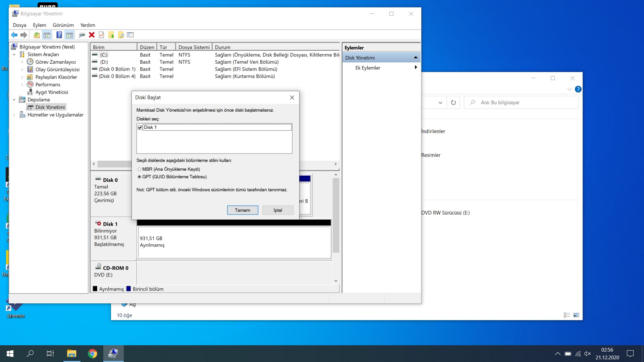
Task: Open Task View from the taskbar
Action: (50, 354)
